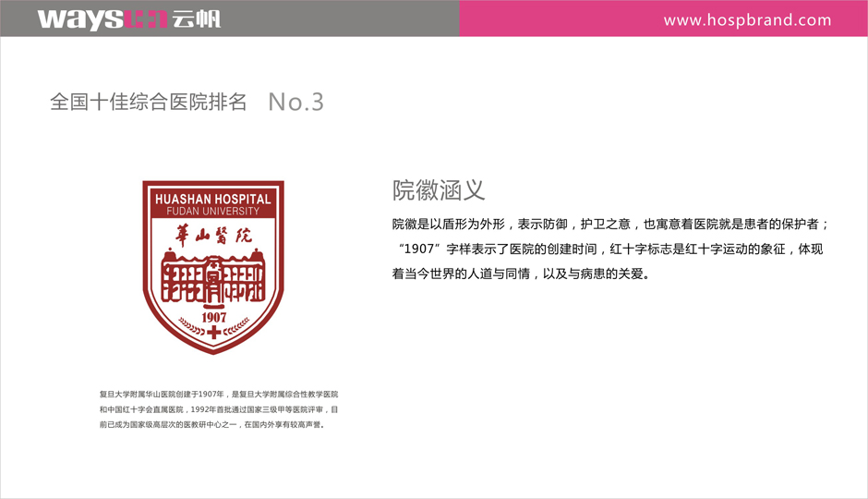The height and width of the screenshot is (499, 868).
Task: Click the line starting “1907”字样表示了
Action: click(609, 249)
